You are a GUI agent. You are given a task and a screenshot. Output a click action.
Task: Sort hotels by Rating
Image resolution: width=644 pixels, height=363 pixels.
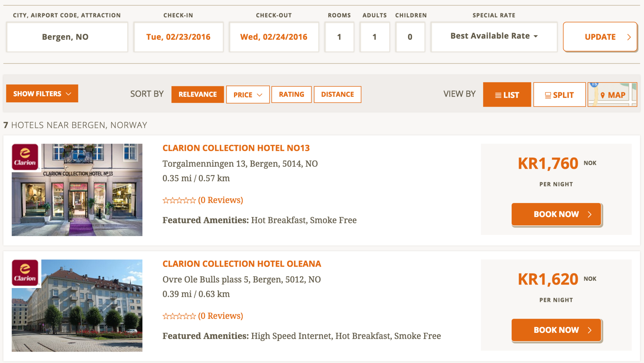[x=291, y=94]
